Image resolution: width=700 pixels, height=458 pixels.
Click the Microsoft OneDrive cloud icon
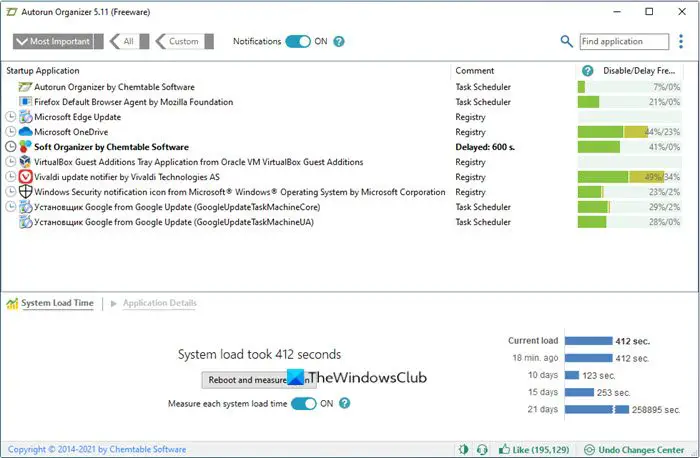tap(26, 132)
